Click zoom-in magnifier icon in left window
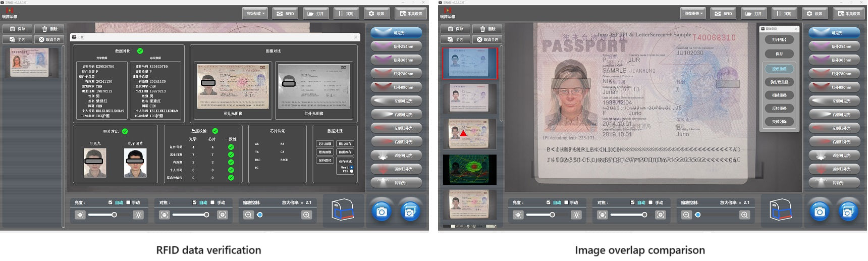This screenshot has height=261, width=868. point(306,215)
